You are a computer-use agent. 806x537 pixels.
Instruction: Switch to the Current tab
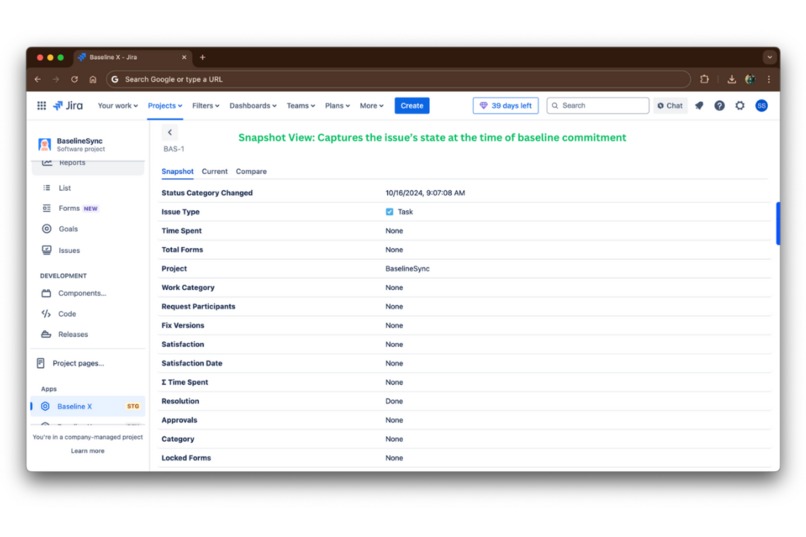click(x=214, y=171)
